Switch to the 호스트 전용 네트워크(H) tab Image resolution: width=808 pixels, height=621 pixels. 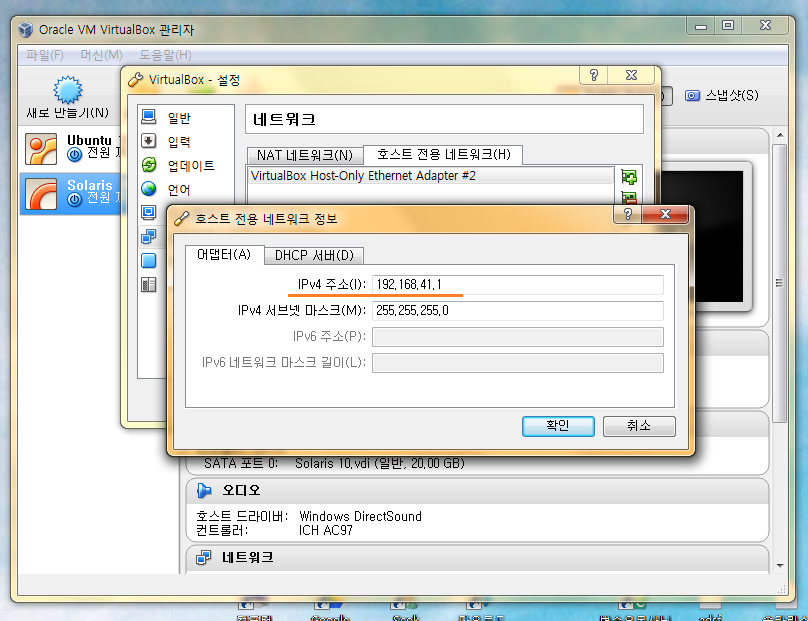coord(444,154)
